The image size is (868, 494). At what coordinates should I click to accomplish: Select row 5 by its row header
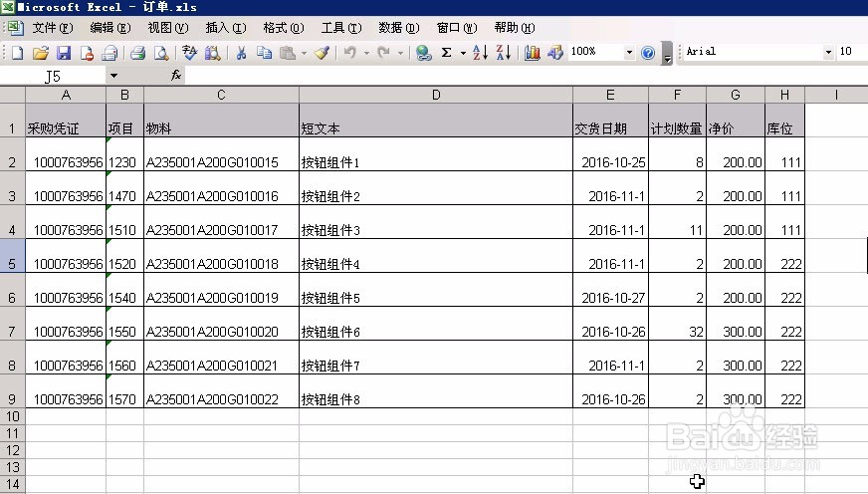(12, 256)
